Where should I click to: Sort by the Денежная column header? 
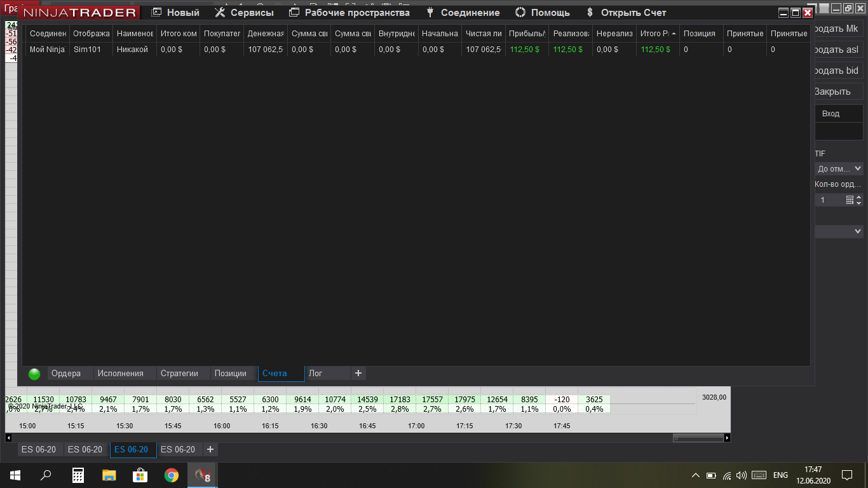pos(266,33)
